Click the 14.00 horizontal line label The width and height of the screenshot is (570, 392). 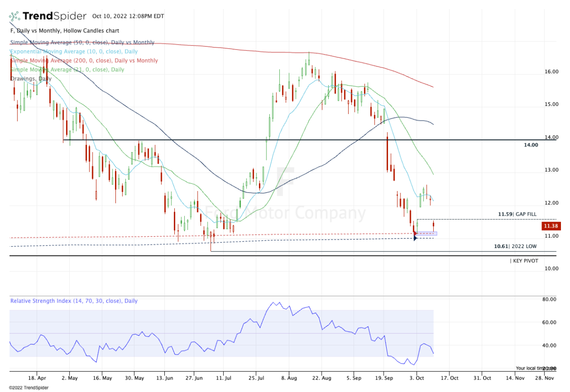pos(531,145)
